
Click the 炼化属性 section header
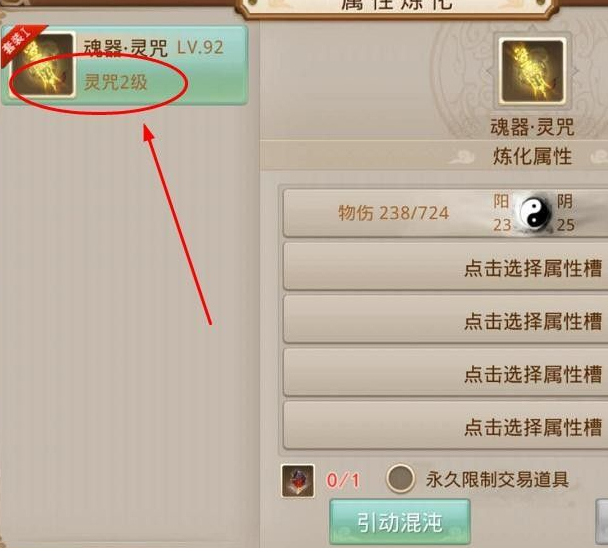point(532,156)
